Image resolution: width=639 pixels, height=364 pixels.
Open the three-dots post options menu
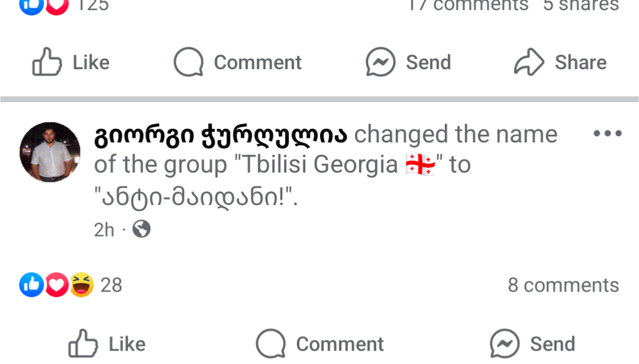tap(607, 133)
